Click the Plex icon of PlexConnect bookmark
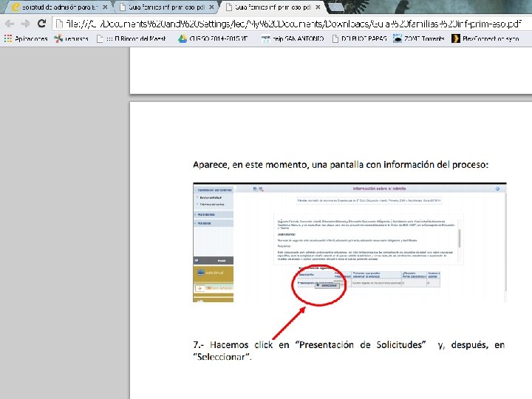Image resolution: width=532 pixels, height=399 pixels. pos(456,38)
